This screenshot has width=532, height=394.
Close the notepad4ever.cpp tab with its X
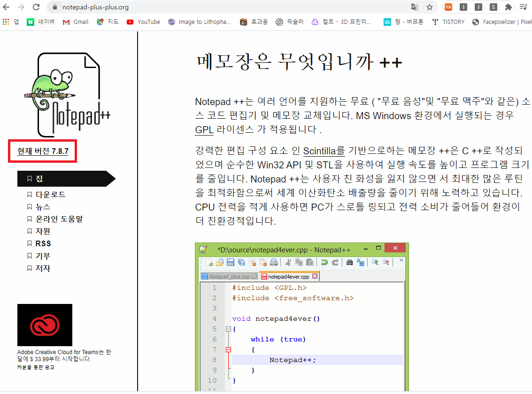point(315,276)
